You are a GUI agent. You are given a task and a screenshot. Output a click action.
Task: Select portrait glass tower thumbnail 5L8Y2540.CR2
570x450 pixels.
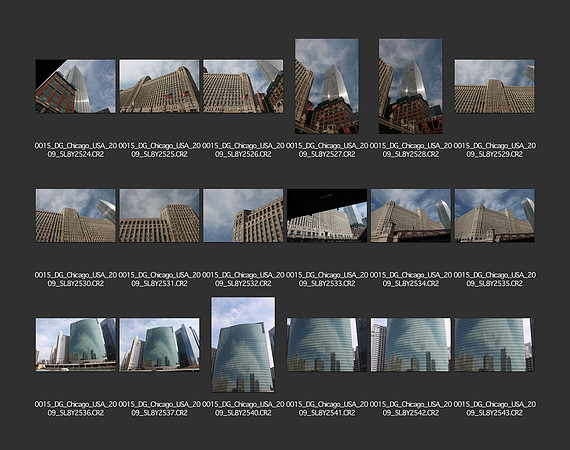[243, 345]
